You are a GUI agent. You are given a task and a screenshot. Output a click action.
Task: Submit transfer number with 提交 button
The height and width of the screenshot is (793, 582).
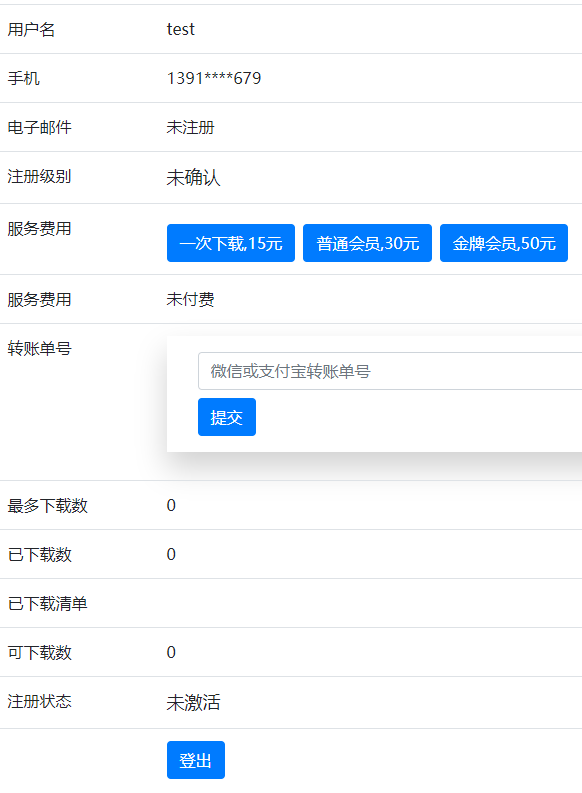227,417
